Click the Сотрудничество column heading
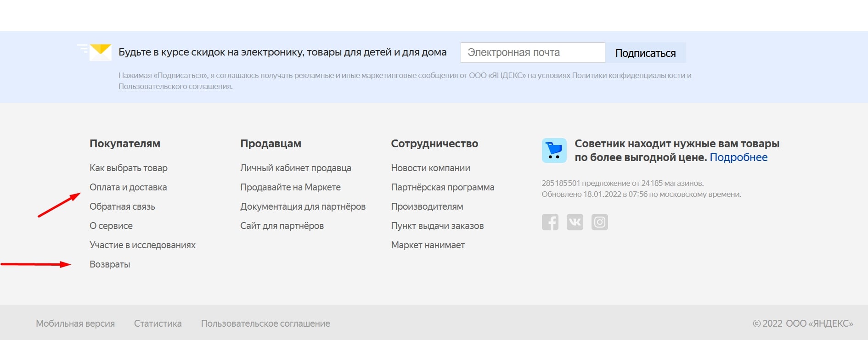This screenshot has height=340, width=868. (x=434, y=144)
